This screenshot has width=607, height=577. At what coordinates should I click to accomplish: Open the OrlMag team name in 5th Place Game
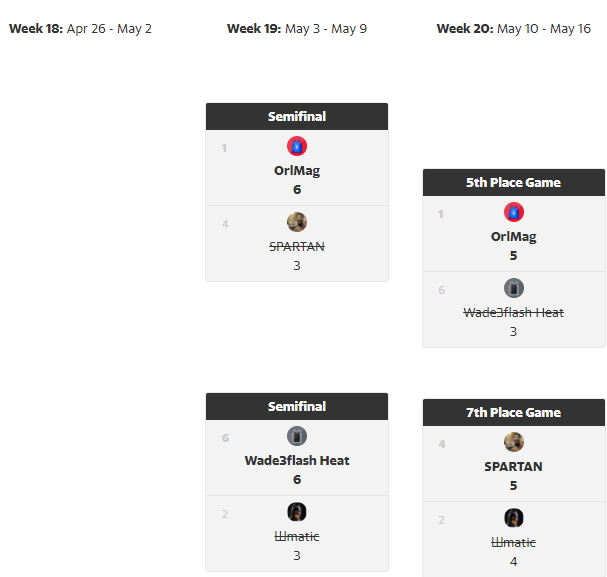[x=514, y=236]
